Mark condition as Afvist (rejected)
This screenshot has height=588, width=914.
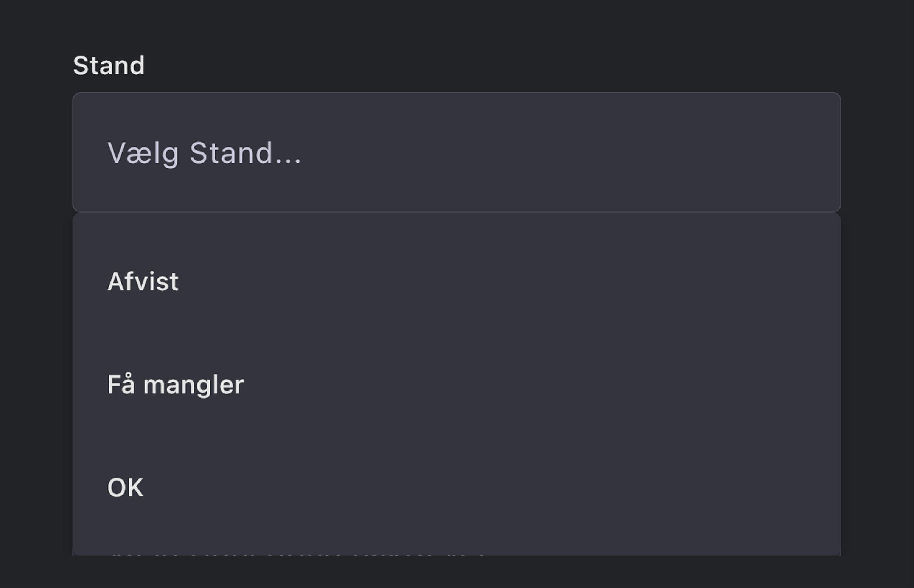(x=143, y=282)
